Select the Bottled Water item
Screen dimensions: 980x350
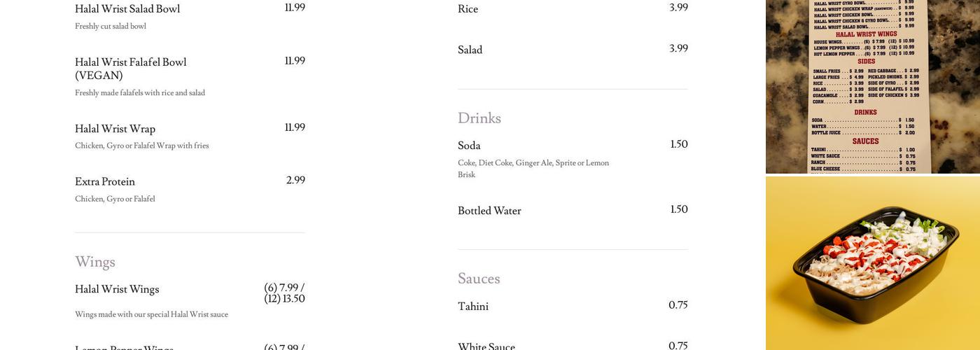pyautogui.click(x=489, y=211)
